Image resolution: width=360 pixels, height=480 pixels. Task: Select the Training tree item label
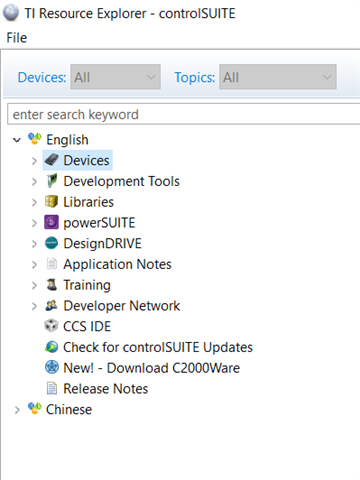(87, 285)
